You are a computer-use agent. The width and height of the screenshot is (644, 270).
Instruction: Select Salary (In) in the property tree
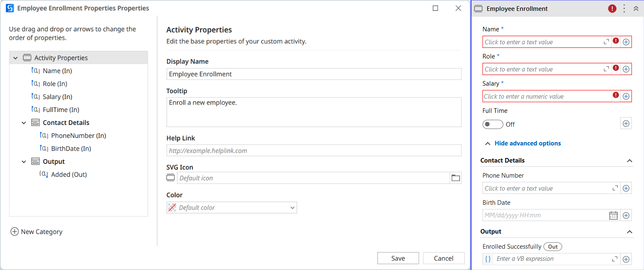[57, 97]
